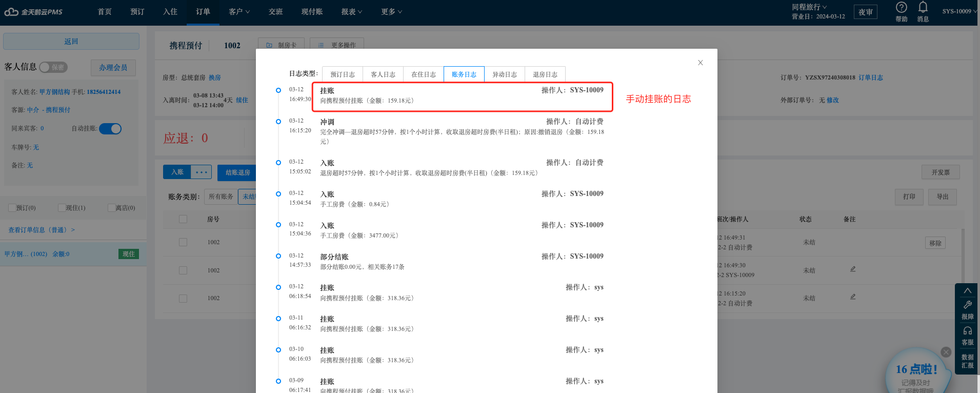980x393 pixels.
Task: Click the 03-12 16:49:30 timeline marker
Action: click(278, 90)
